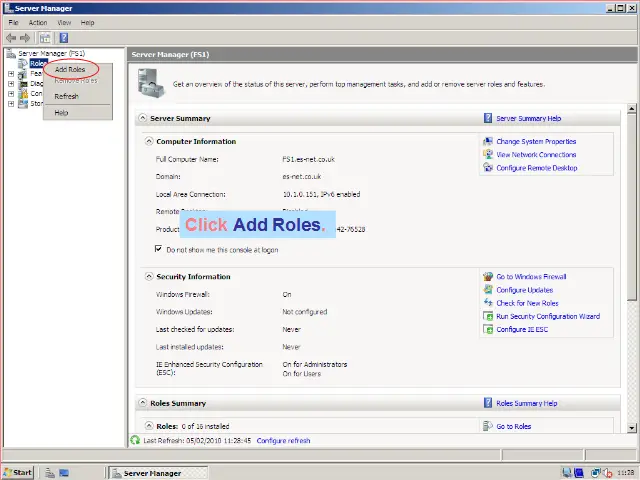640x480 pixels.
Task: Open the Configure Remote Desktop link
Action: pos(537,168)
